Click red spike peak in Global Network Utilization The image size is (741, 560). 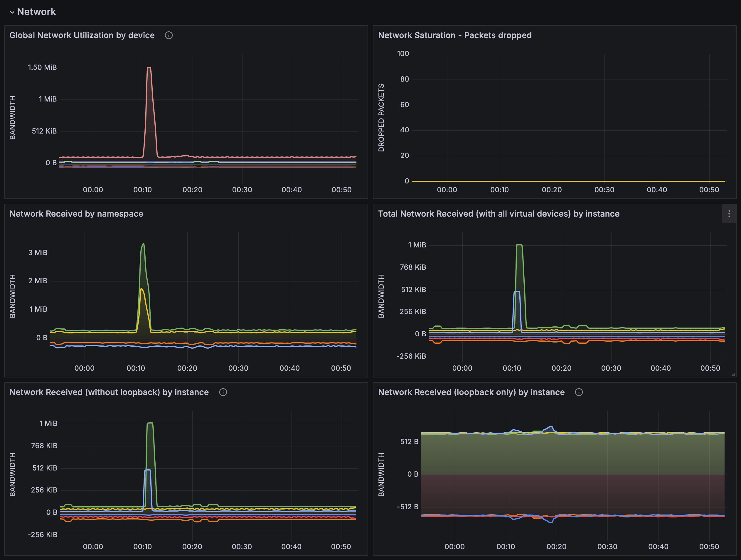click(149, 68)
